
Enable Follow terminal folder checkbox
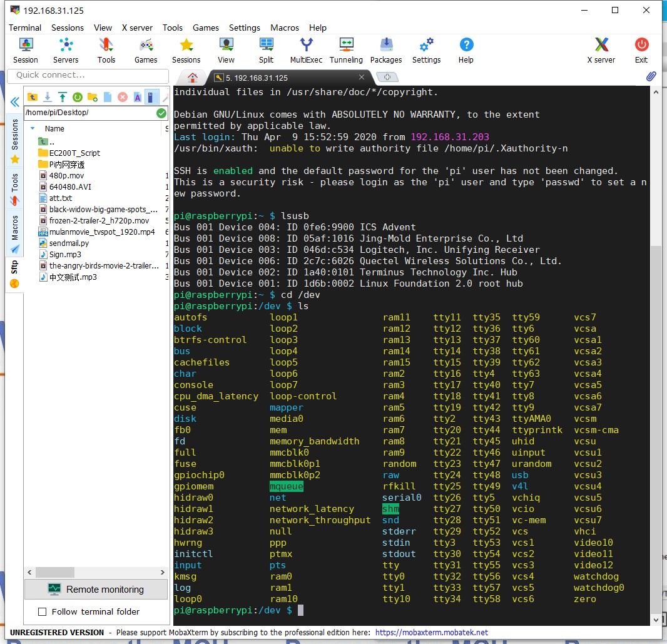click(x=42, y=611)
